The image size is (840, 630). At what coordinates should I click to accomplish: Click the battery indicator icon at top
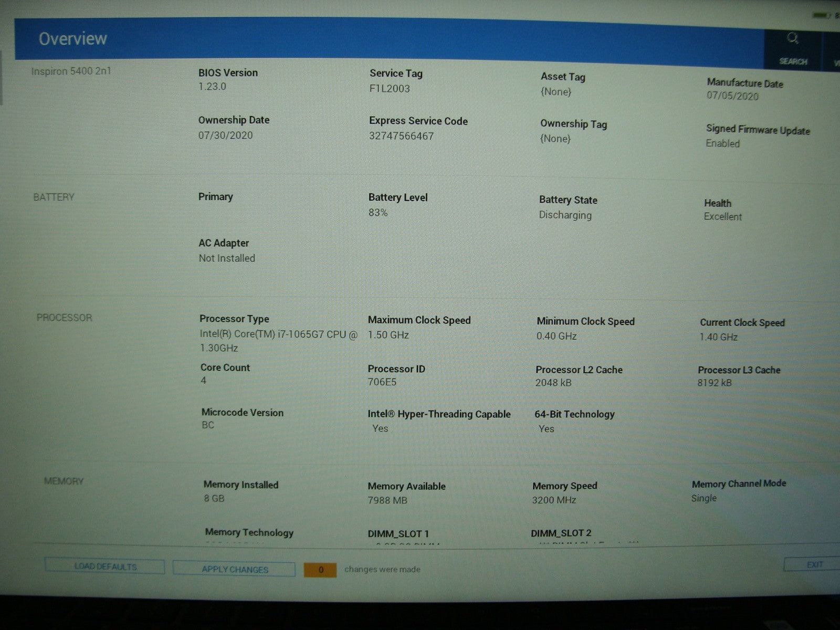[x=821, y=15]
